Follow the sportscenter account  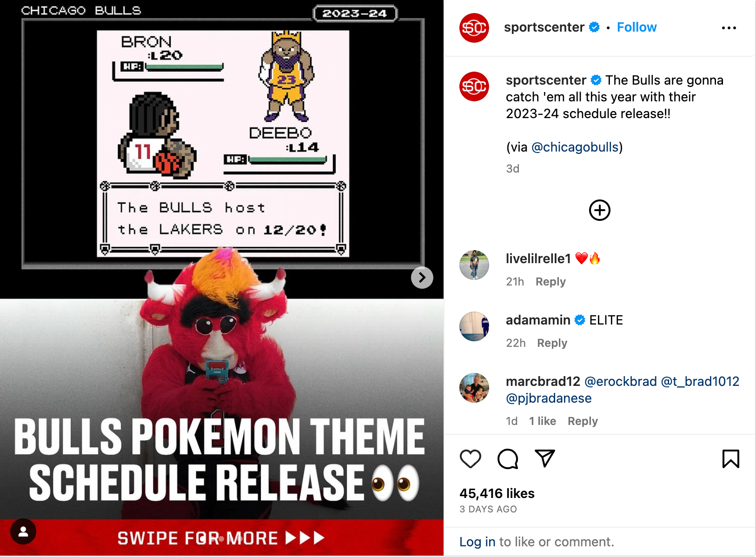(x=637, y=27)
